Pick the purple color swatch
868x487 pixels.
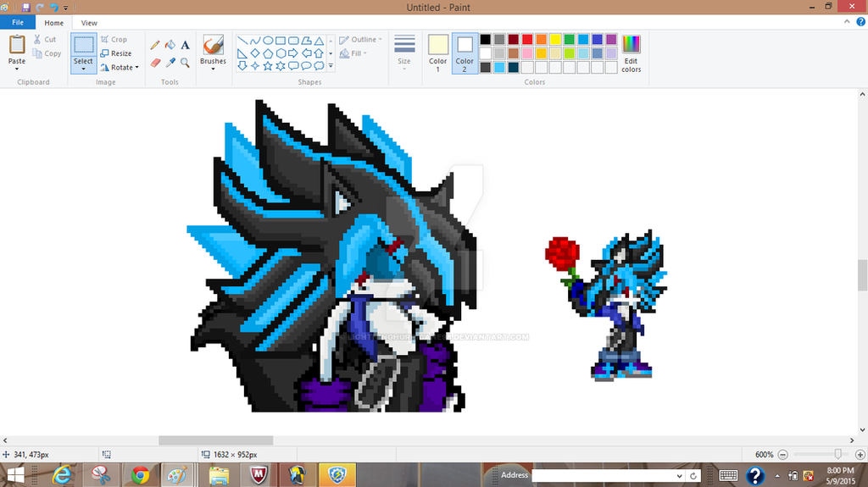click(x=611, y=39)
